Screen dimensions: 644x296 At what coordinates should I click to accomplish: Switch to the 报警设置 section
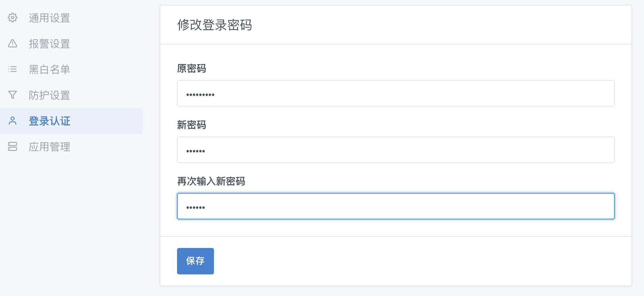(49, 44)
